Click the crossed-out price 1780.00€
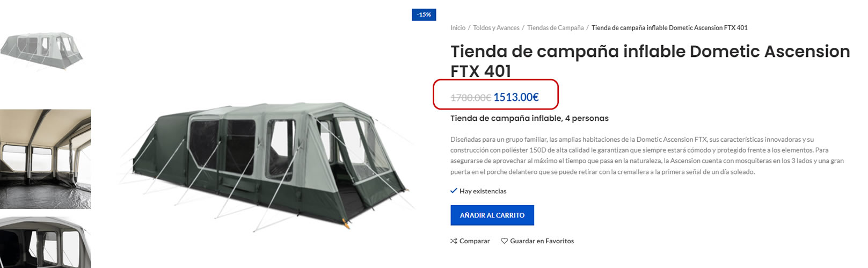The image size is (868, 268). tap(471, 98)
